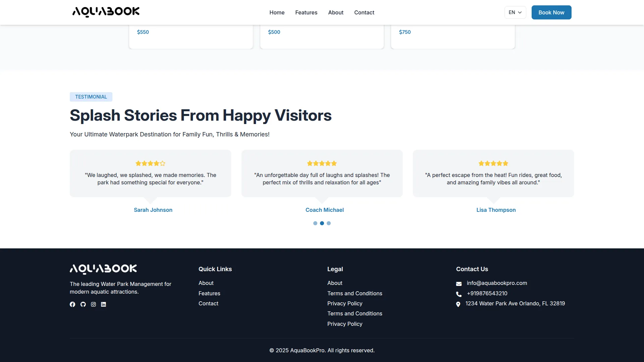Image resolution: width=644 pixels, height=362 pixels.
Task: Open the GitHub social icon in footer
Action: [x=83, y=304]
